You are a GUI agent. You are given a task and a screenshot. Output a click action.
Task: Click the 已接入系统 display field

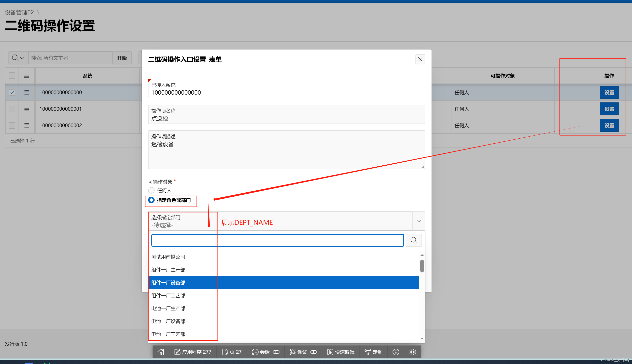point(286,89)
